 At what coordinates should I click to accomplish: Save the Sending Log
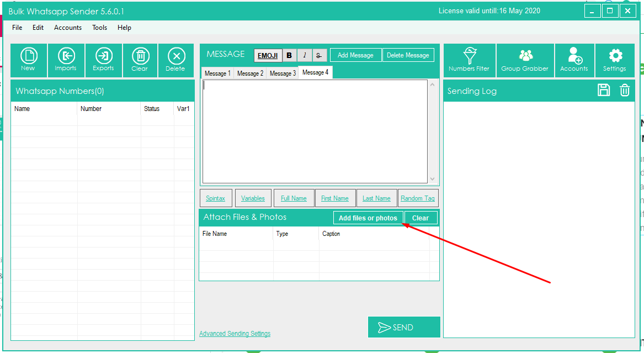pyautogui.click(x=604, y=91)
